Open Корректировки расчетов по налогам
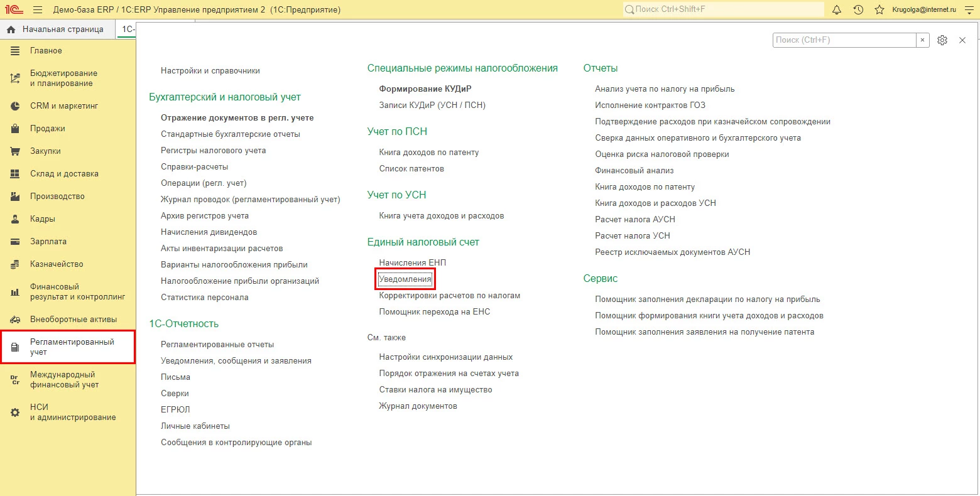The image size is (980, 496). coord(450,296)
